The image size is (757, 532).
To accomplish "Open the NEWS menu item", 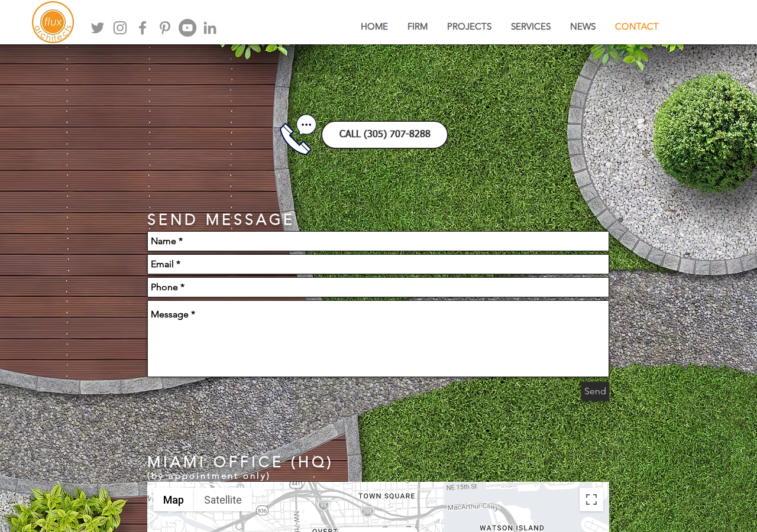I will pos(583,27).
